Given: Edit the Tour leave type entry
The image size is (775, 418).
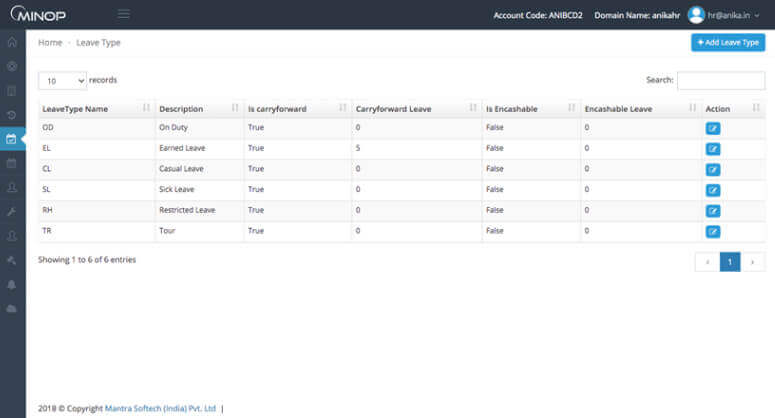Looking at the screenshot, I should 712,232.
